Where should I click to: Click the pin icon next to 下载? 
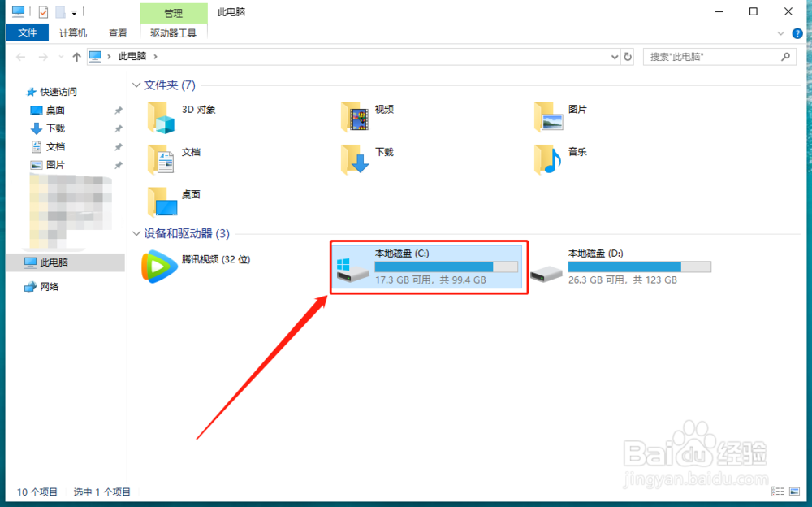[119, 128]
